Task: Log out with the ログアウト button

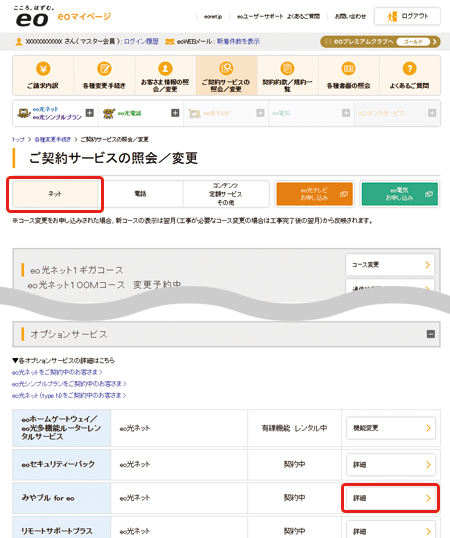Action: coord(407,16)
